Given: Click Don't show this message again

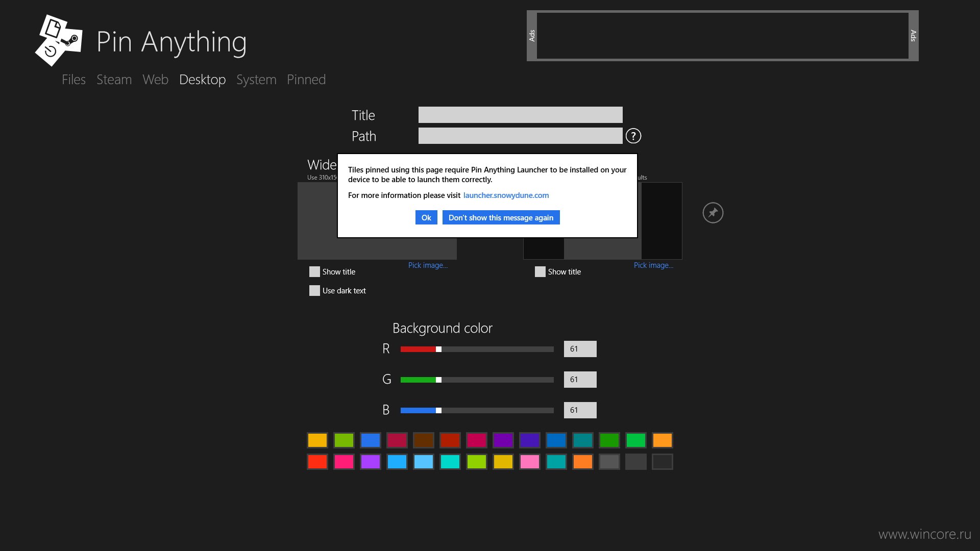Looking at the screenshot, I should click(501, 217).
